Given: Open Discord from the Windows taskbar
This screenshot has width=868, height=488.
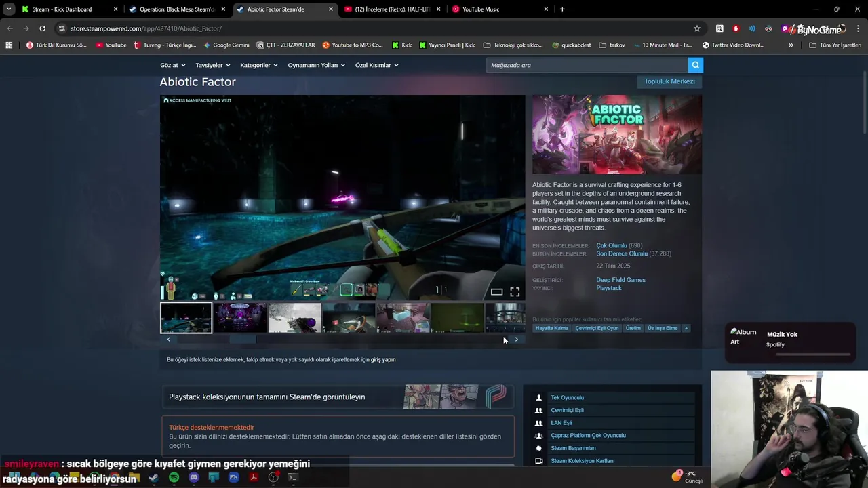Looking at the screenshot, I should coord(194,477).
